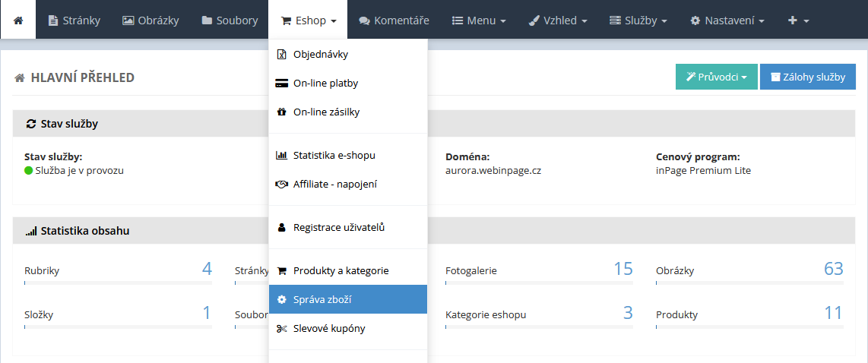Click the Produkty progress bar

tap(749, 327)
